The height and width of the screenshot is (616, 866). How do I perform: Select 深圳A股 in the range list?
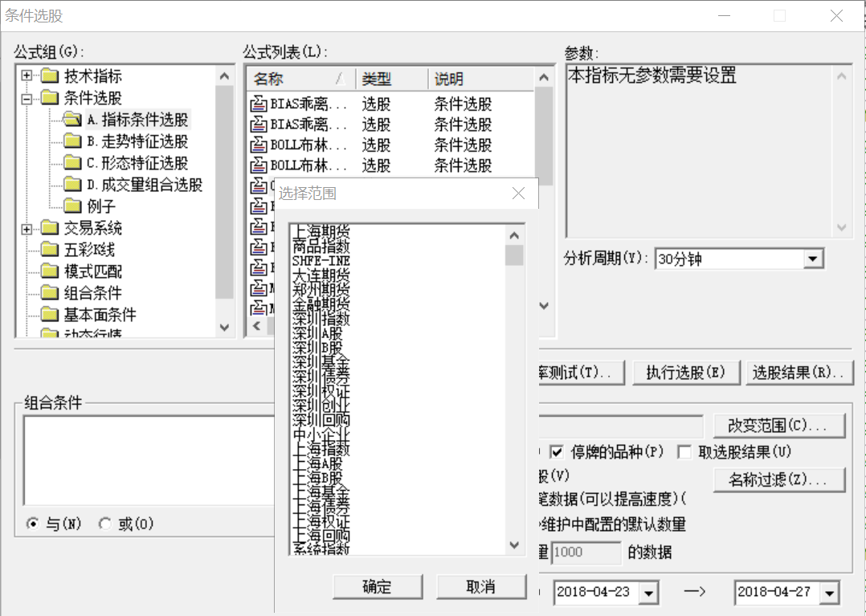tap(317, 332)
